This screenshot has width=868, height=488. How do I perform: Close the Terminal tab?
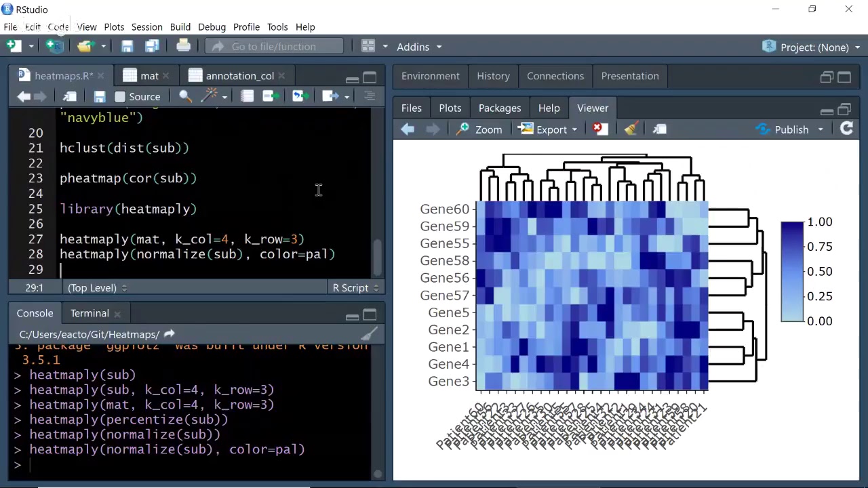click(x=117, y=314)
